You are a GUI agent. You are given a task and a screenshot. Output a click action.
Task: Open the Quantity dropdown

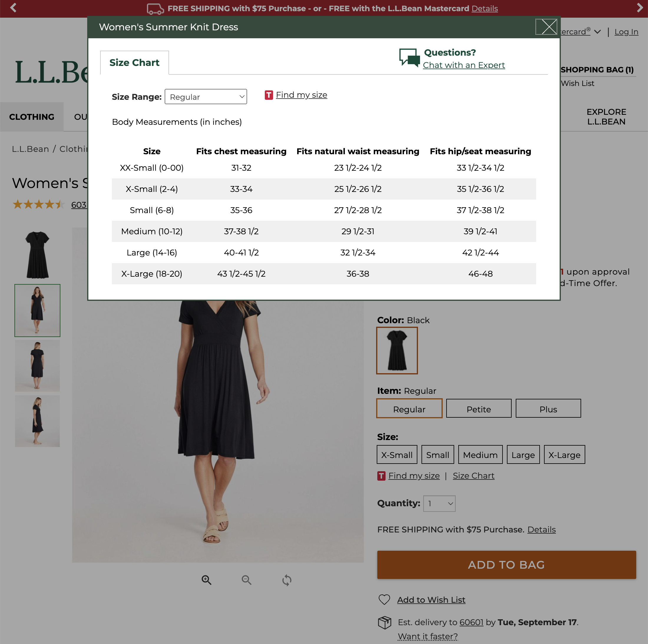pyautogui.click(x=439, y=503)
